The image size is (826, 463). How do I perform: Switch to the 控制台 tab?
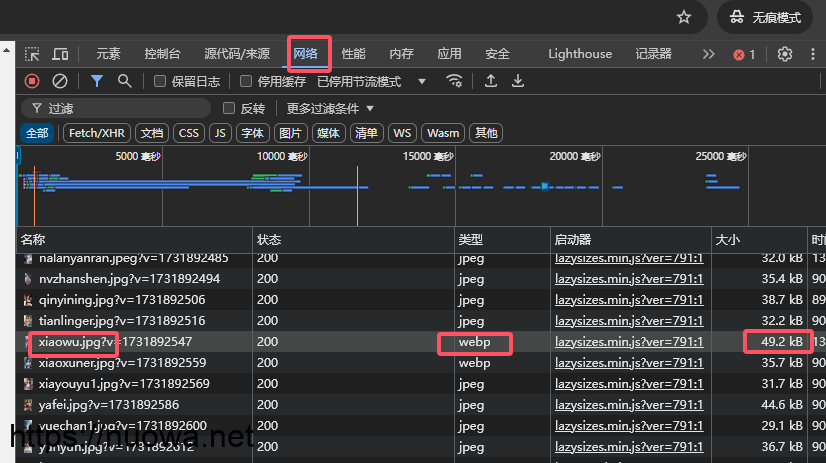[x=162, y=54]
